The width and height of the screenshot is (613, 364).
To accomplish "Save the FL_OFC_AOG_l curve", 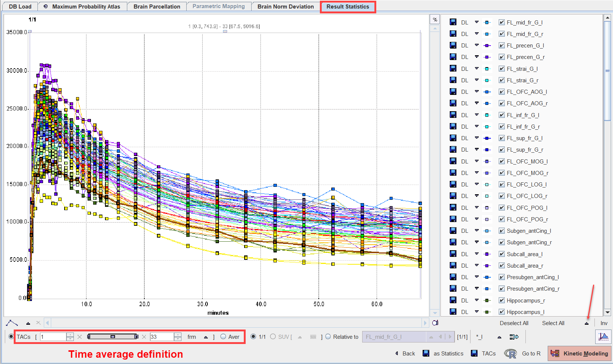I will point(453,92).
